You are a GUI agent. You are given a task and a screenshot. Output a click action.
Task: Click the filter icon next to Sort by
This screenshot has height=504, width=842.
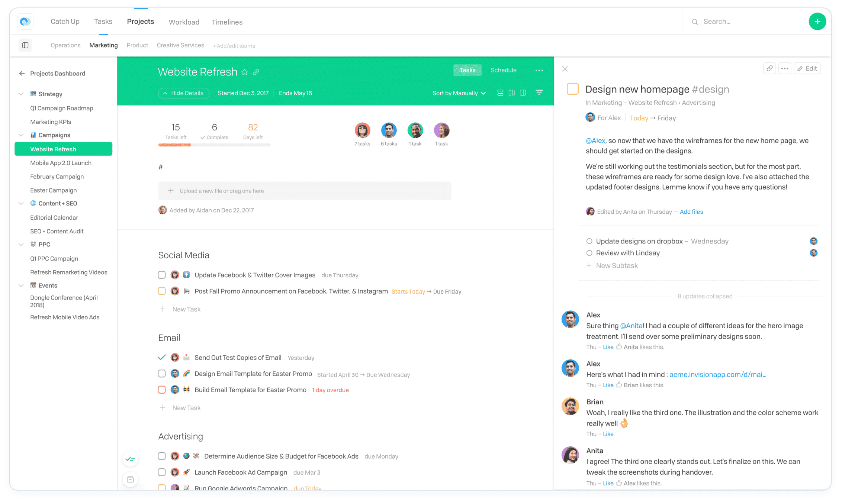[x=540, y=93]
